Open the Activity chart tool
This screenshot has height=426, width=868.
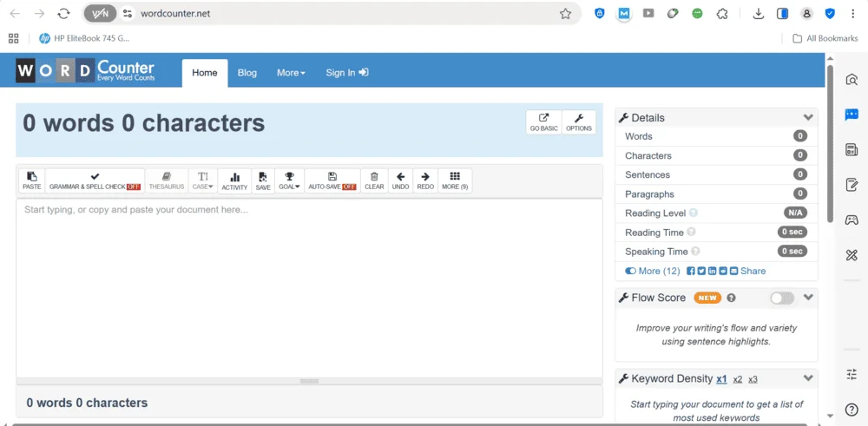coord(234,180)
